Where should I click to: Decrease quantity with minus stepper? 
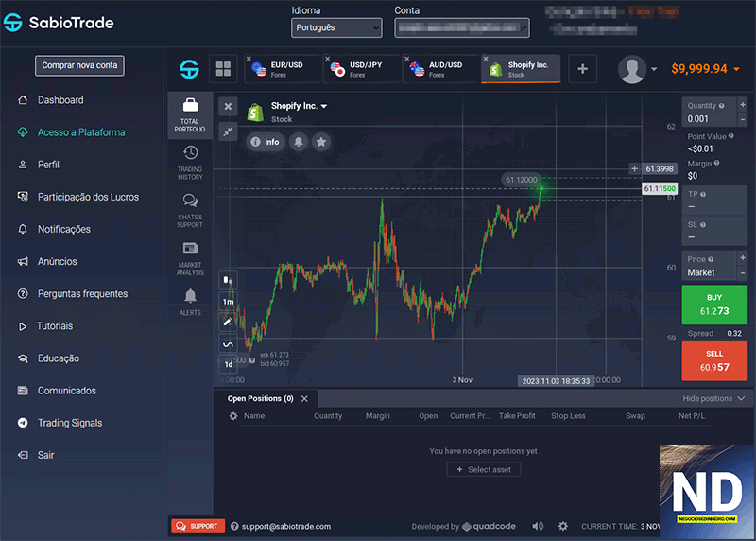pyautogui.click(x=743, y=119)
